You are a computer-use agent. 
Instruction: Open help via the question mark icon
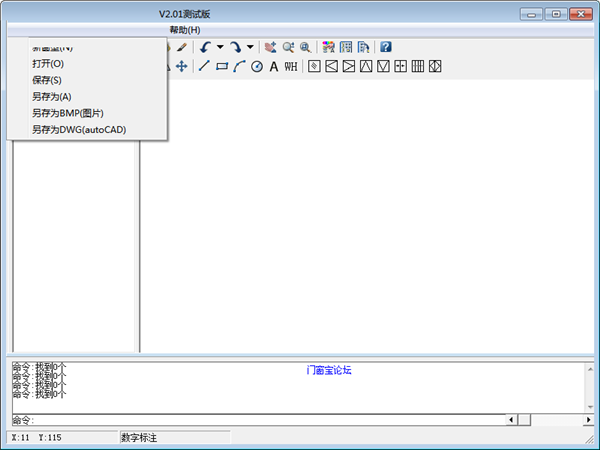coord(386,46)
